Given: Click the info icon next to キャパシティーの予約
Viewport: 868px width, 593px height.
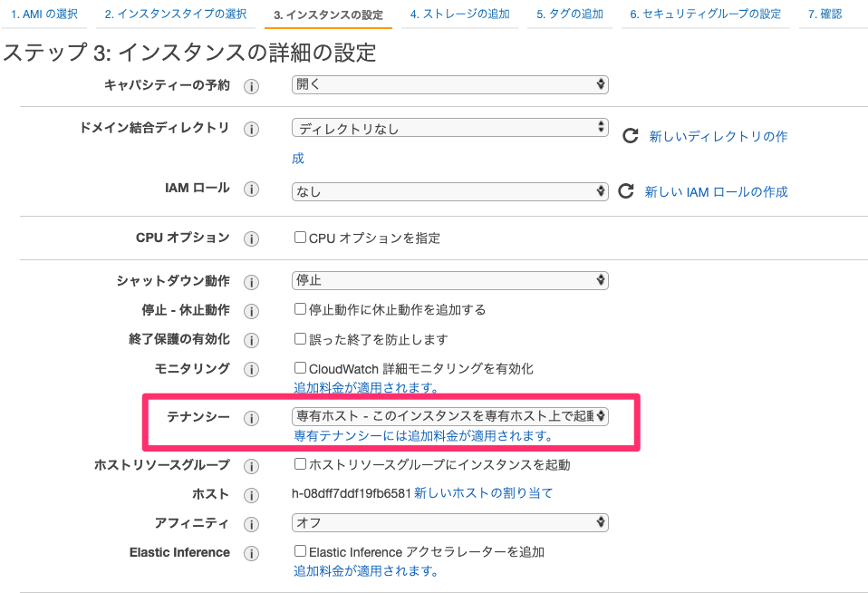Looking at the screenshot, I should pyautogui.click(x=251, y=86).
